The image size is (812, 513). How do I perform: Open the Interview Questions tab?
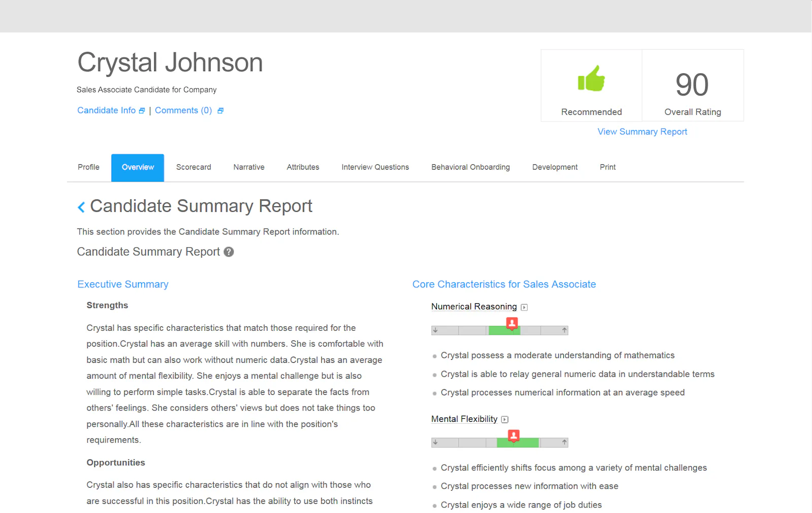[375, 167]
